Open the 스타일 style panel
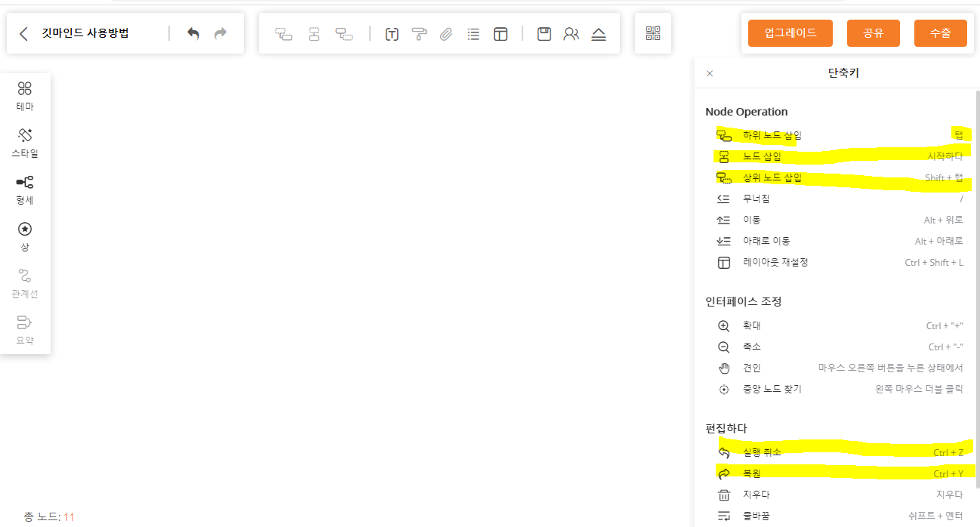 pyautogui.click(x=25, y=143)
